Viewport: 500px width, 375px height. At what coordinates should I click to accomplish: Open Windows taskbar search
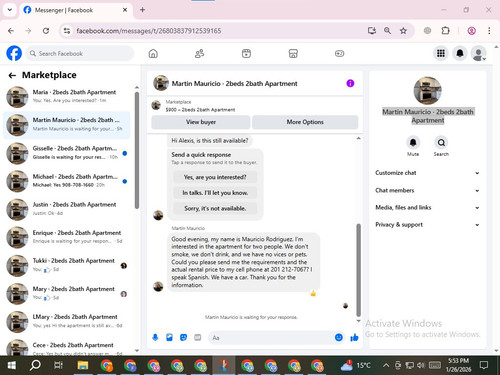click(35, 365)
